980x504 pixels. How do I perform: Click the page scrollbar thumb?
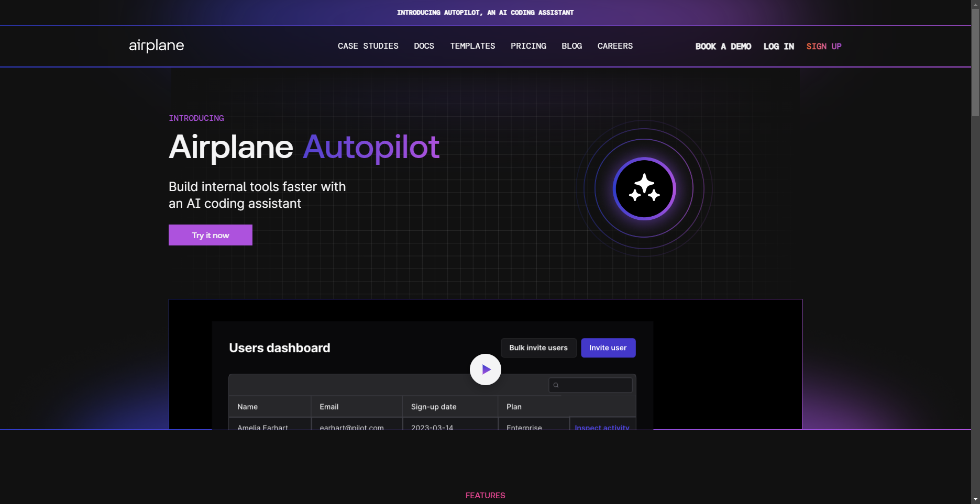point(975,61)
